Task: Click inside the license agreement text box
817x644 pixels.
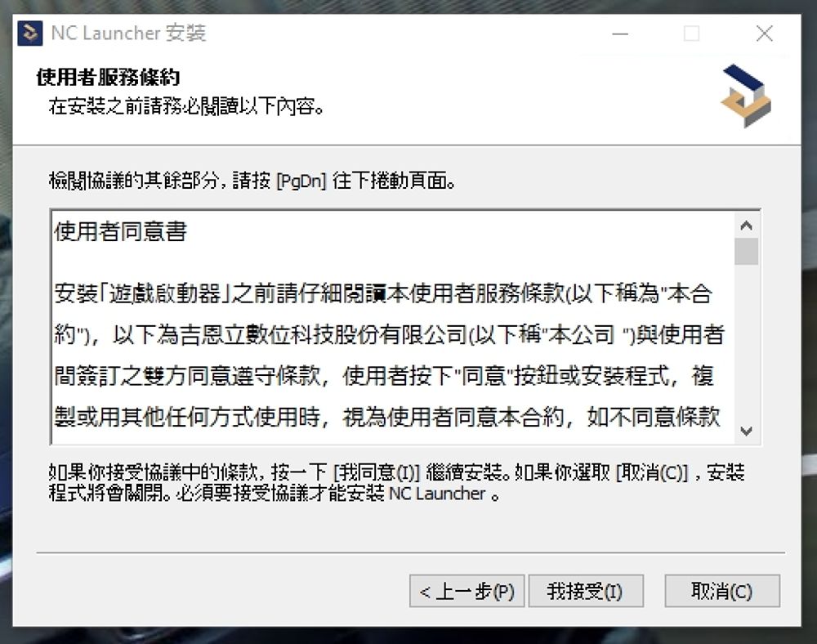Action: click(x=393, y=327)
